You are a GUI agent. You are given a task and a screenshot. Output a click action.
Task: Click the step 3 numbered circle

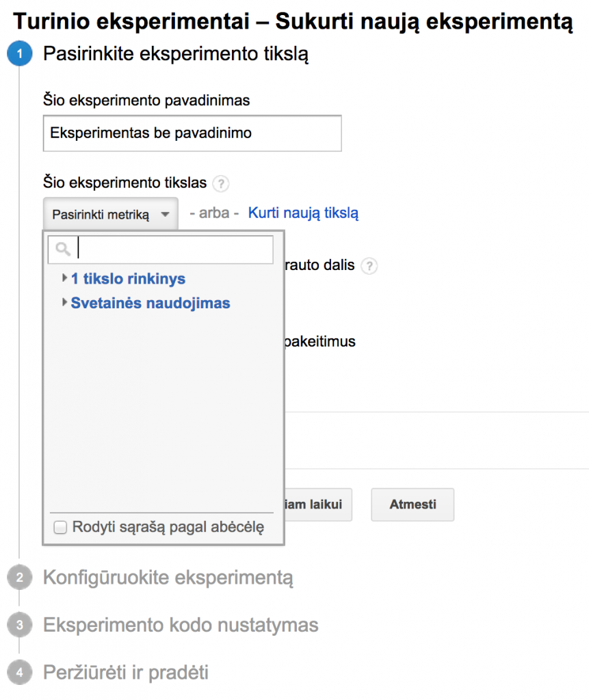[x=19, y=625]
